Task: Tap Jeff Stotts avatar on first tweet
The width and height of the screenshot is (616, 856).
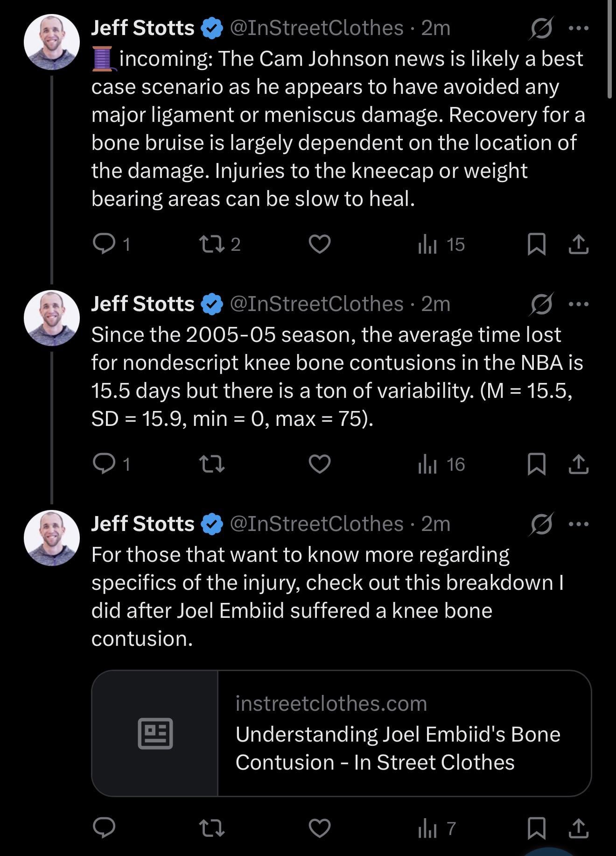Action: pos(52,42)
